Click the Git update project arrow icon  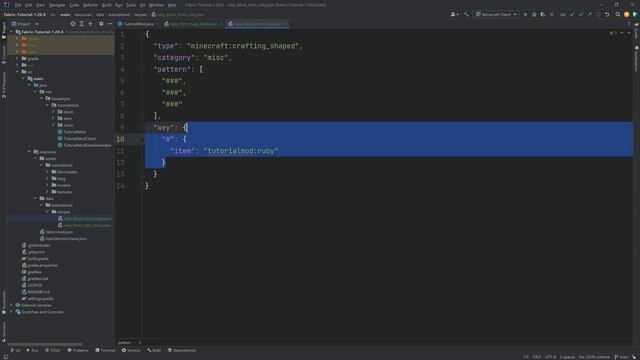[x=572, y=14]
